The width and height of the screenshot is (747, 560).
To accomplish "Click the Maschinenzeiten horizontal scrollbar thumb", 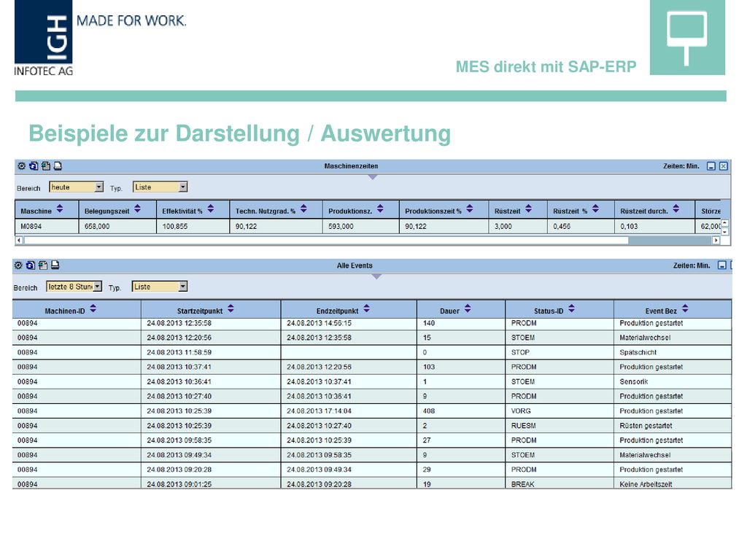I will pos(326,241).
